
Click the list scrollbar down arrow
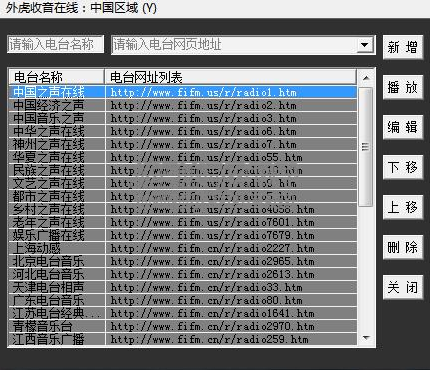[366, 338]
